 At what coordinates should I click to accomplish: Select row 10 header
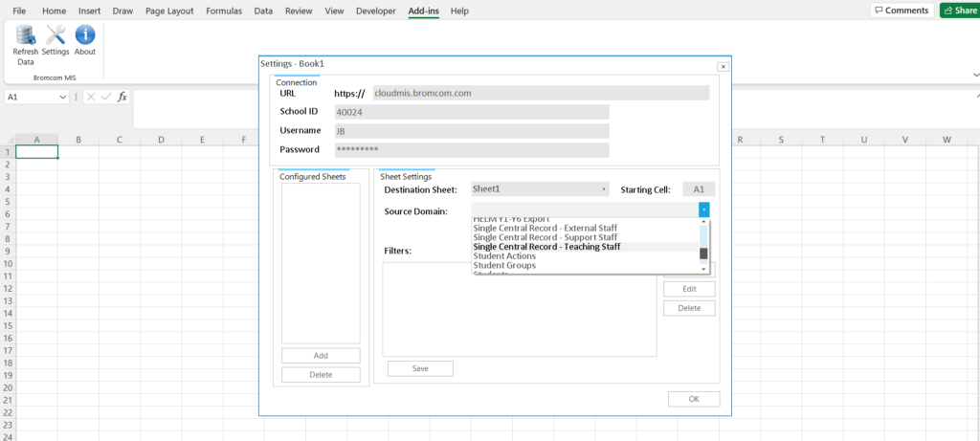(8, 264)
